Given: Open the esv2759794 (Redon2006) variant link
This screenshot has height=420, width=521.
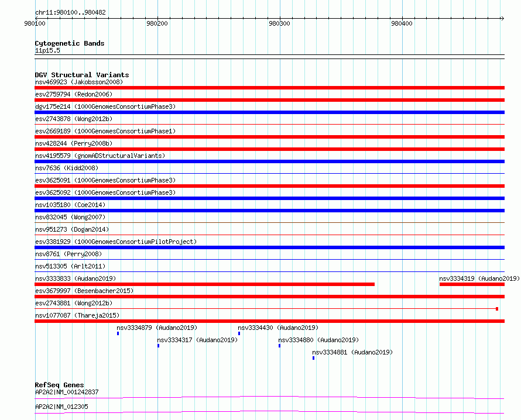Looking at the screenshot, I should pyautogui.click(x=74, y=94).
